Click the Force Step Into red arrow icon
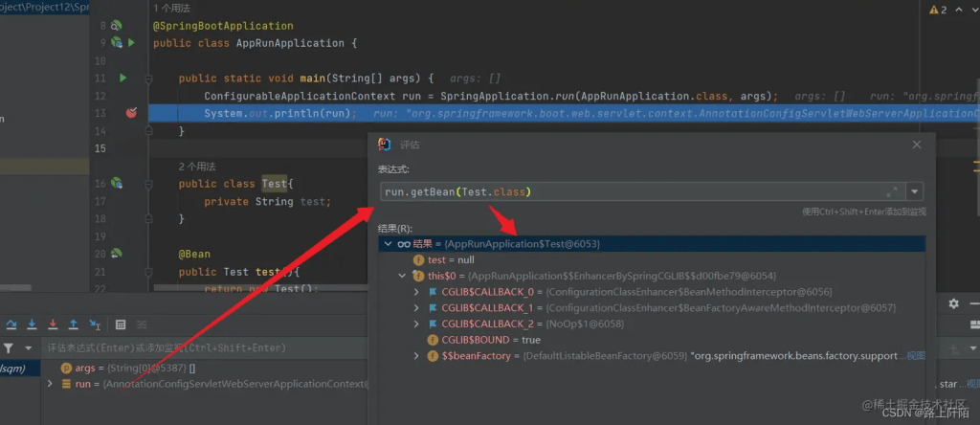This screenshot has width=980, height=425. [53, 324]
